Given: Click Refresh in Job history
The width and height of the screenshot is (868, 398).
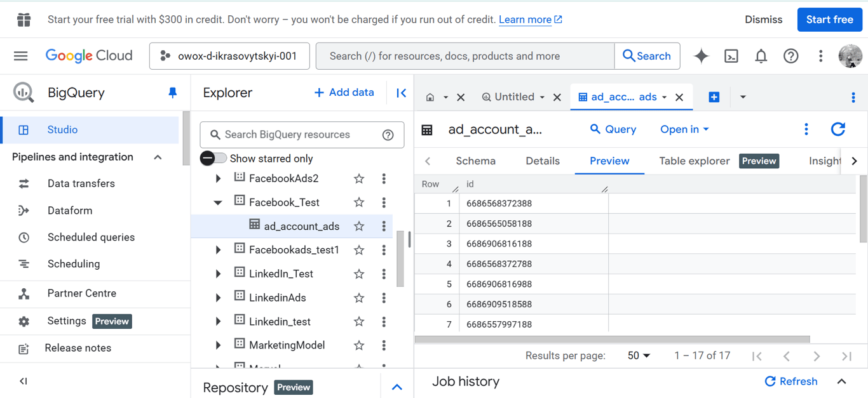Looking at the screenshot, I should point(790,381).
